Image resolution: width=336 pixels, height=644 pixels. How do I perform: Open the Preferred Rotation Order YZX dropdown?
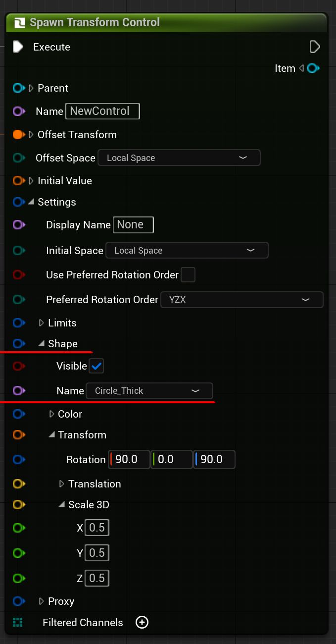[x=241, y=300]
